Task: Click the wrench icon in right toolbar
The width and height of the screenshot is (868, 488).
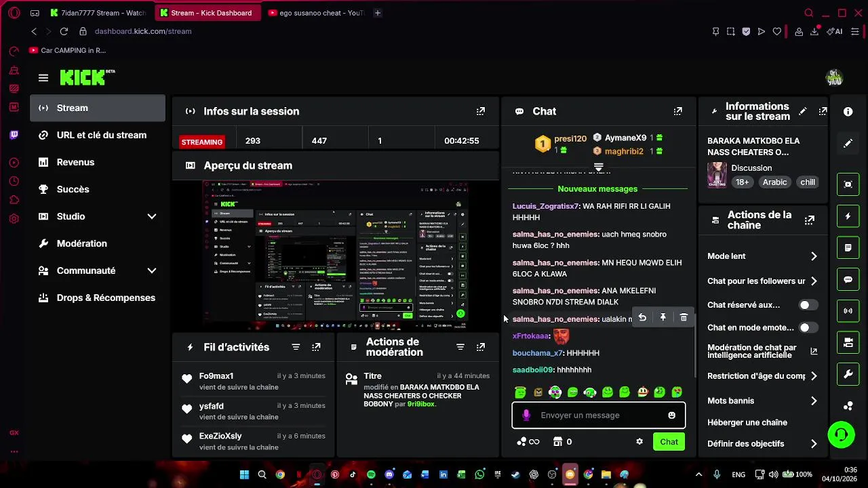Action: pyautogui.click(x=848, y=374)
